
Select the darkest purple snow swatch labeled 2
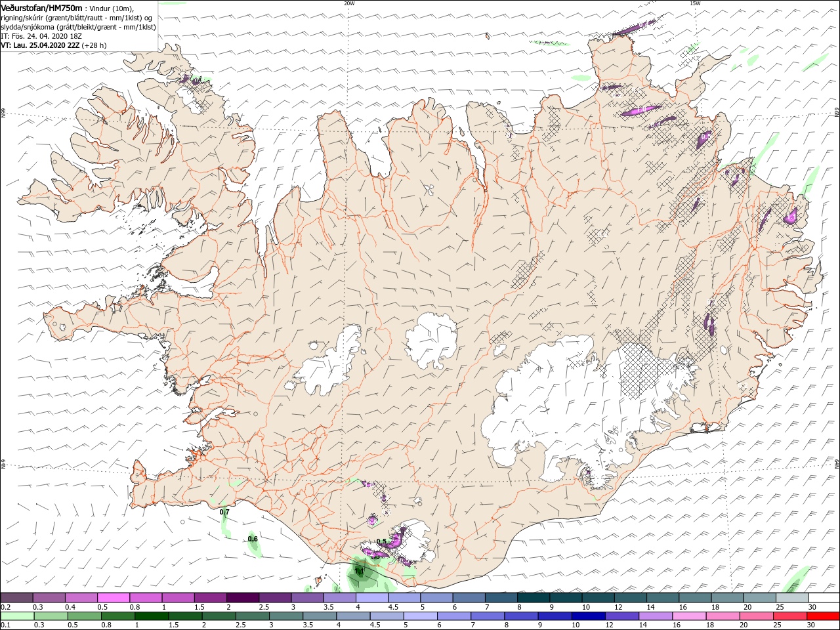[242, 598]
